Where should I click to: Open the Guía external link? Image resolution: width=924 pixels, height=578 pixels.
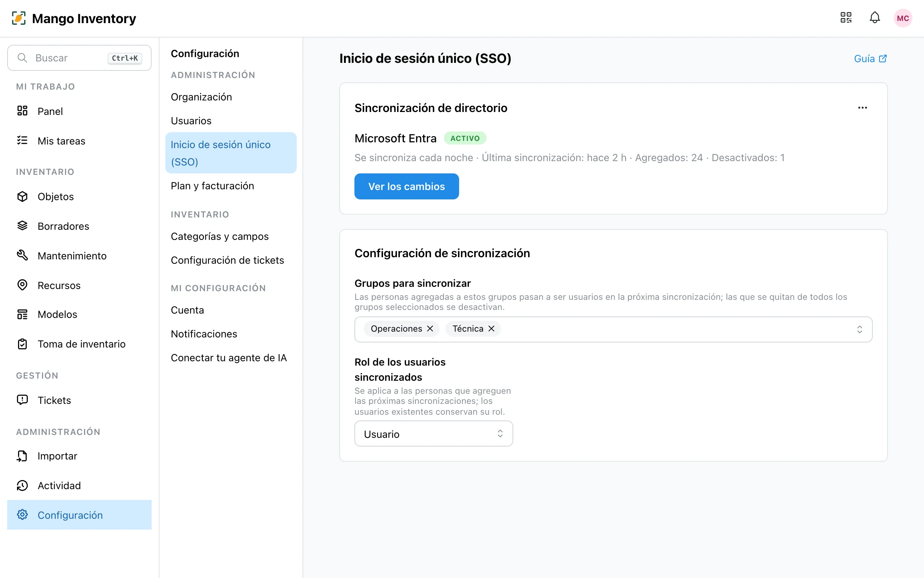pyautogui.click(x=870, y=59)
